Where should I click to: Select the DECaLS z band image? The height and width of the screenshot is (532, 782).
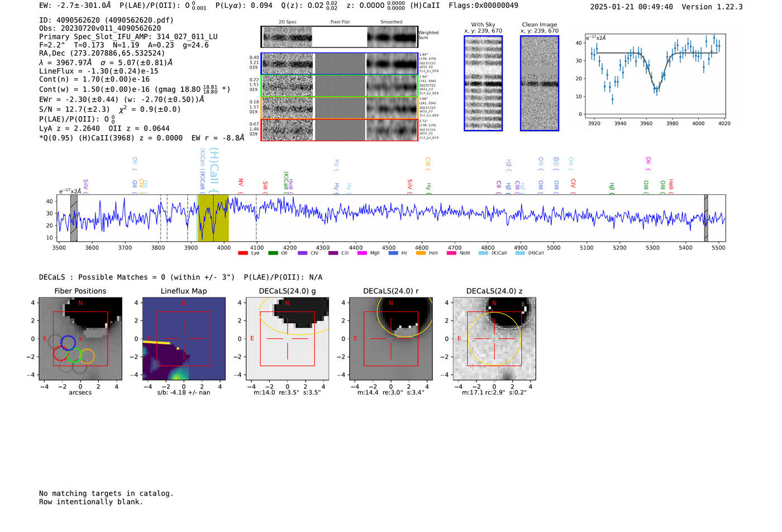coord(494,339)
